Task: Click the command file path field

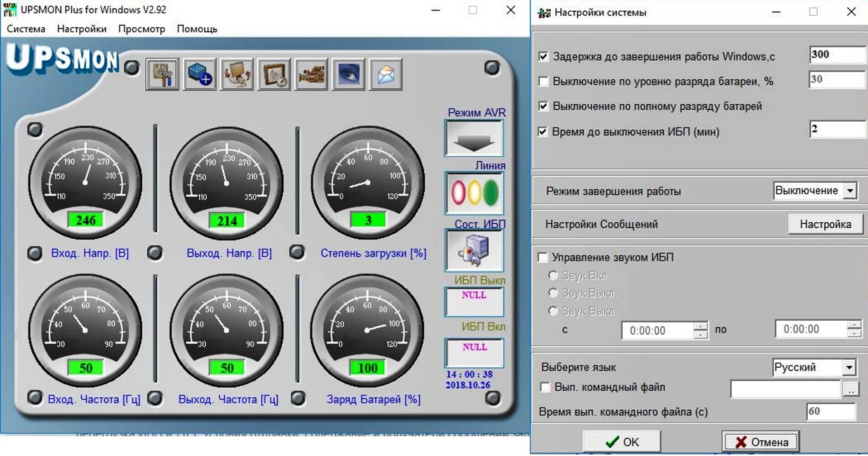Action: click(785, 389)
